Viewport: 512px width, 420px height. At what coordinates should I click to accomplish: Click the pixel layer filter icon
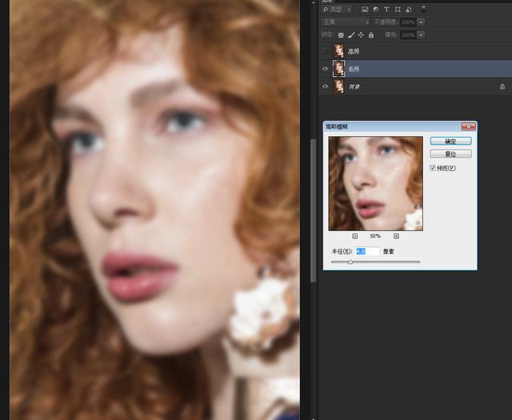point(365,10)
